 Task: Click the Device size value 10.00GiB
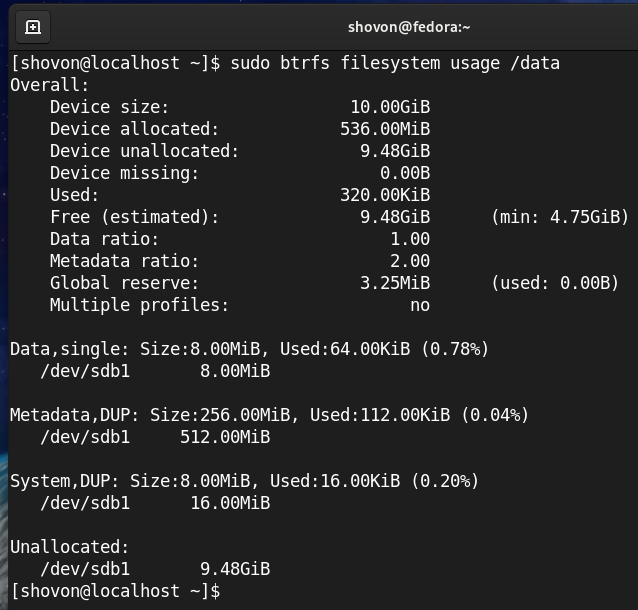[x=390, y=107]
